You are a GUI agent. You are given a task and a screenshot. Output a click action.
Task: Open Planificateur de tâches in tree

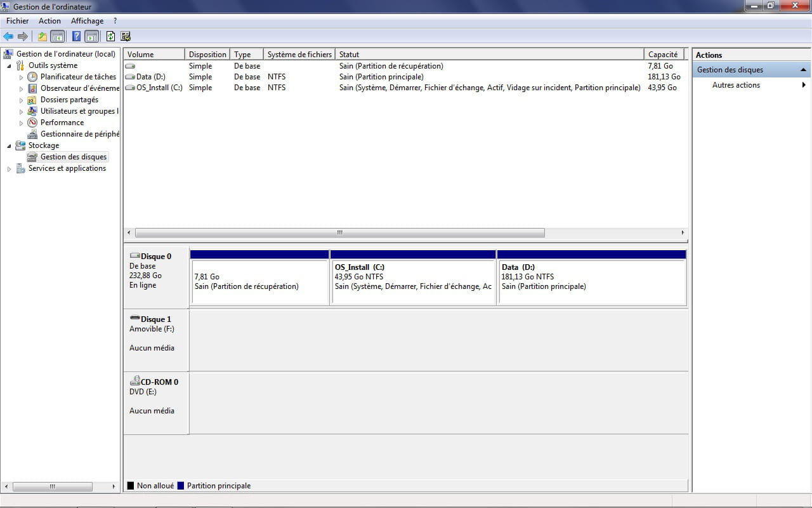(78, 77)
